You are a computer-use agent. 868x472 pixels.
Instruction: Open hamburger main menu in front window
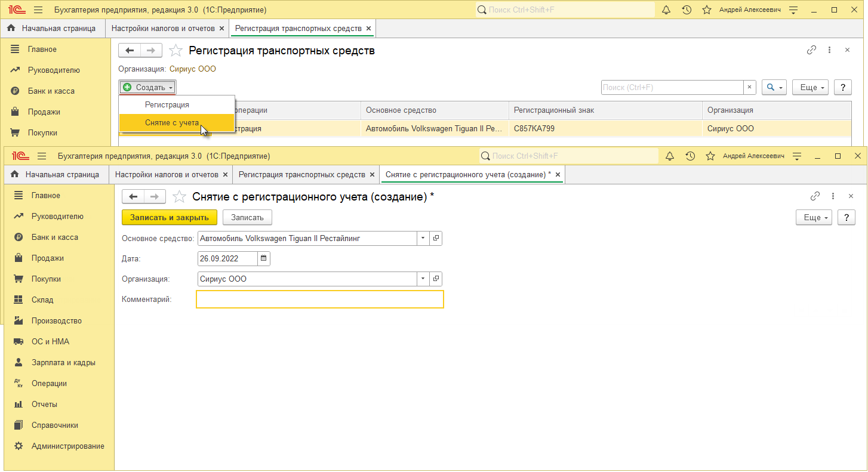[x=42, y=156]
